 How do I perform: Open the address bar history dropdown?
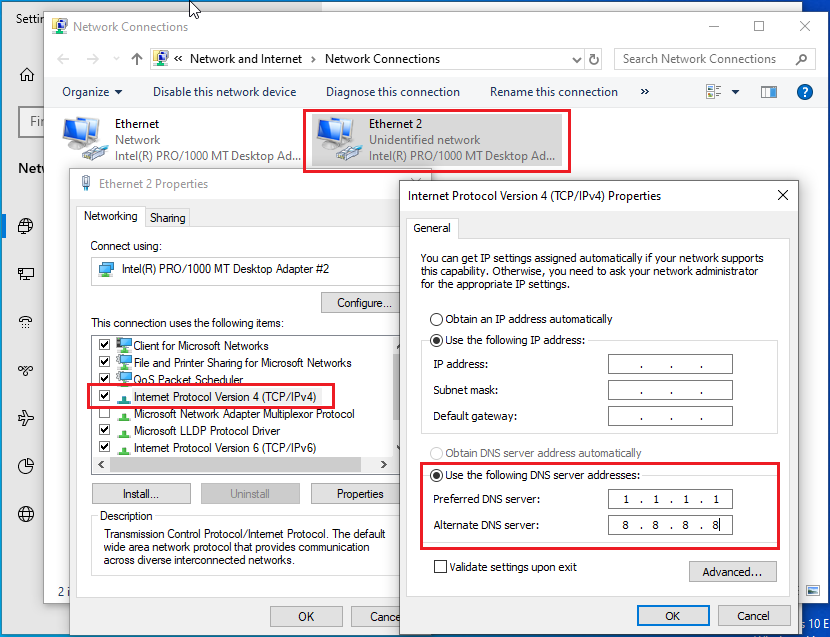[x=575, y=59]
